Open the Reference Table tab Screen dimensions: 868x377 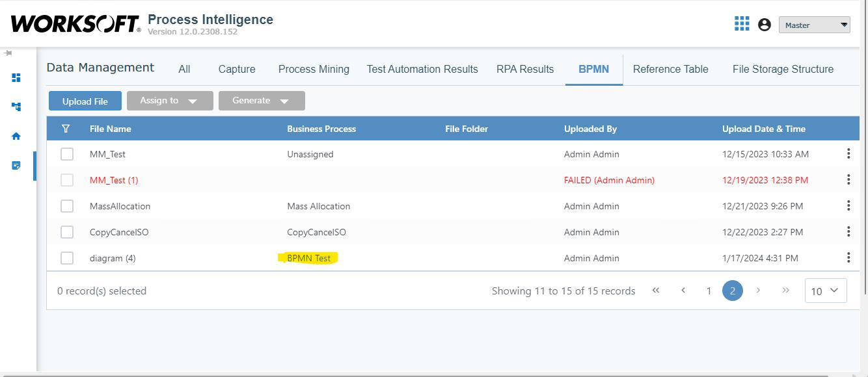tap(671, 69)
